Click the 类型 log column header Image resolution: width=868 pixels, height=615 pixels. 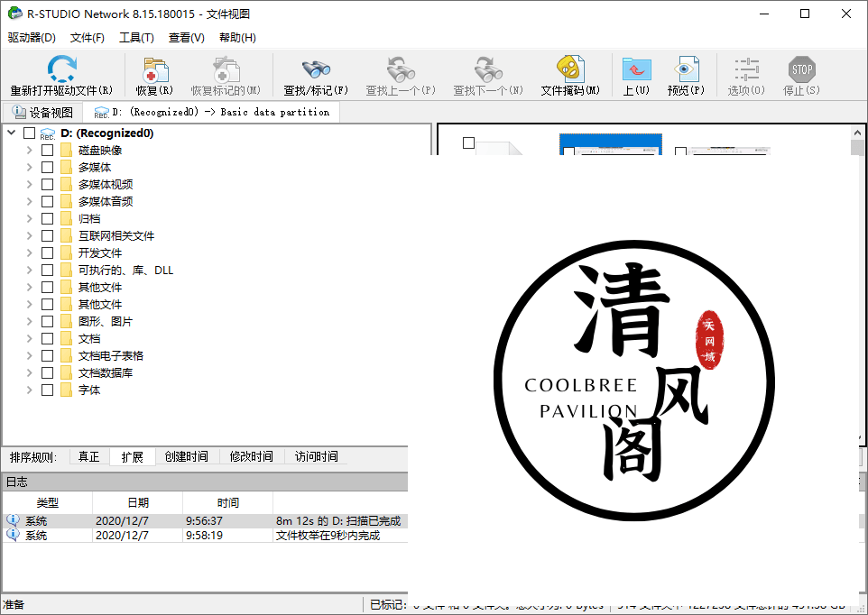(48, 502)
